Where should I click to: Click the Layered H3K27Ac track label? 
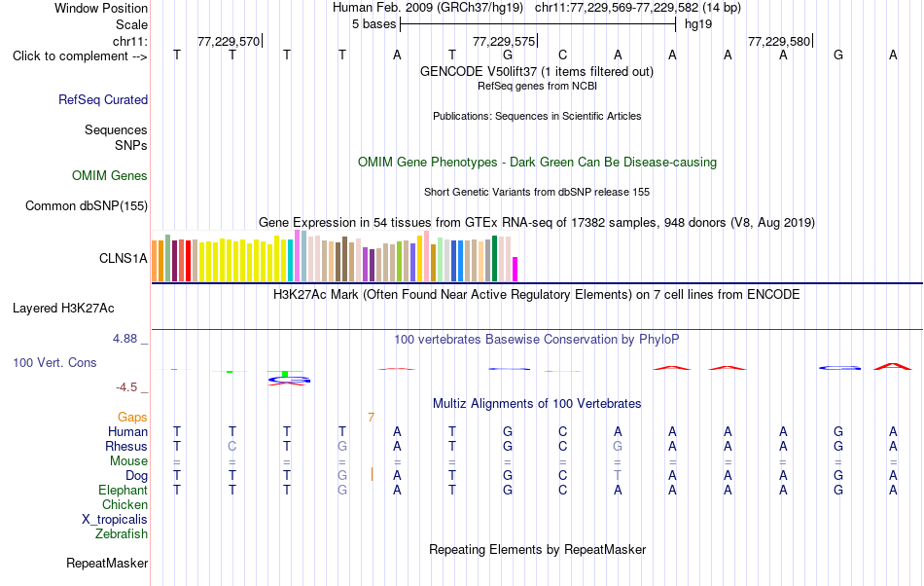tap(63, 309)
